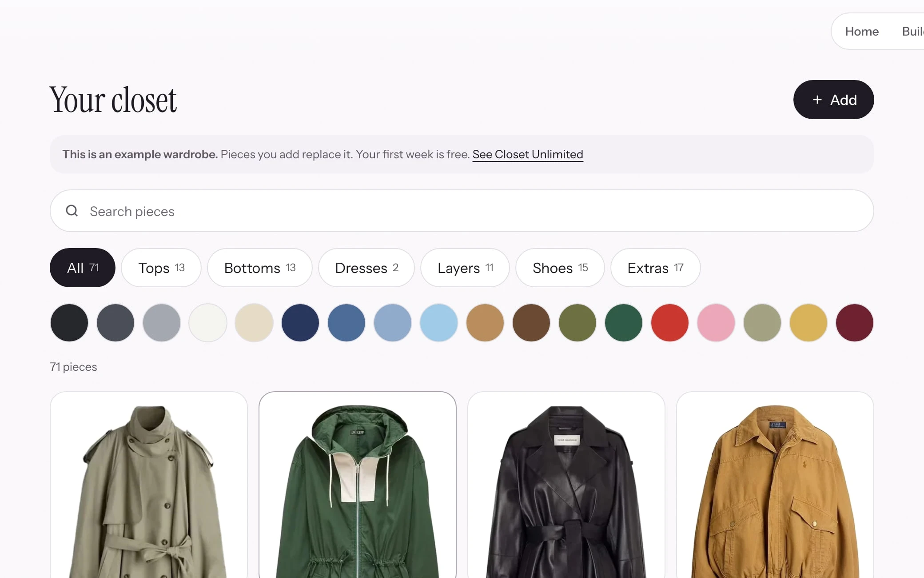Open the khaki trench coat item
Viewport: 924px width, 578px height.
(149, 485)
